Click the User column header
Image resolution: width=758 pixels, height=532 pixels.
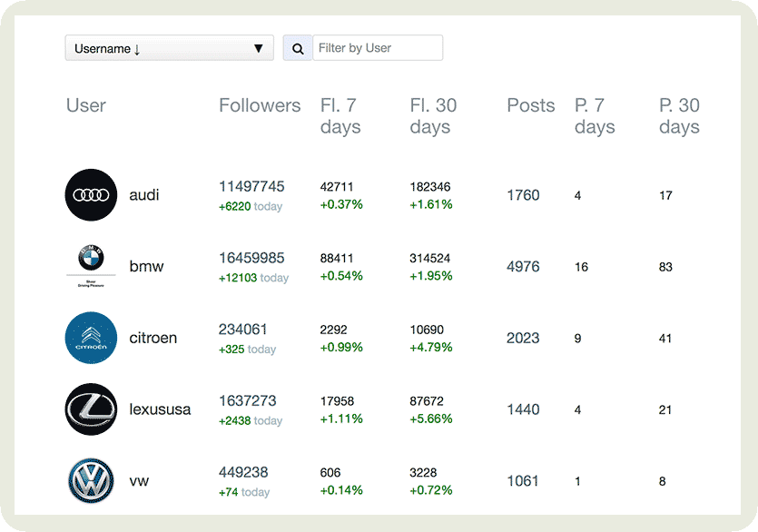[85, 105]
